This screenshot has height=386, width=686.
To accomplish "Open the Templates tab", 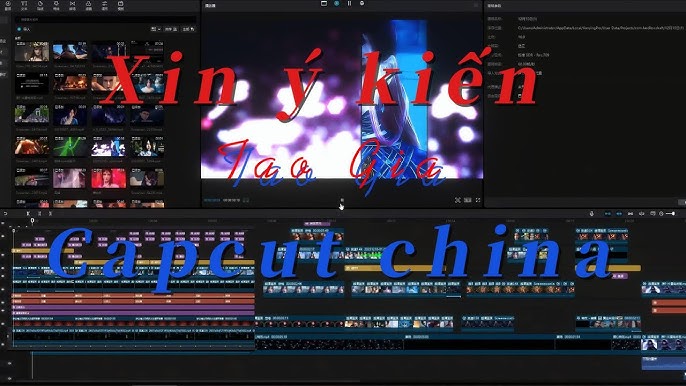I will tap(121, 5).
